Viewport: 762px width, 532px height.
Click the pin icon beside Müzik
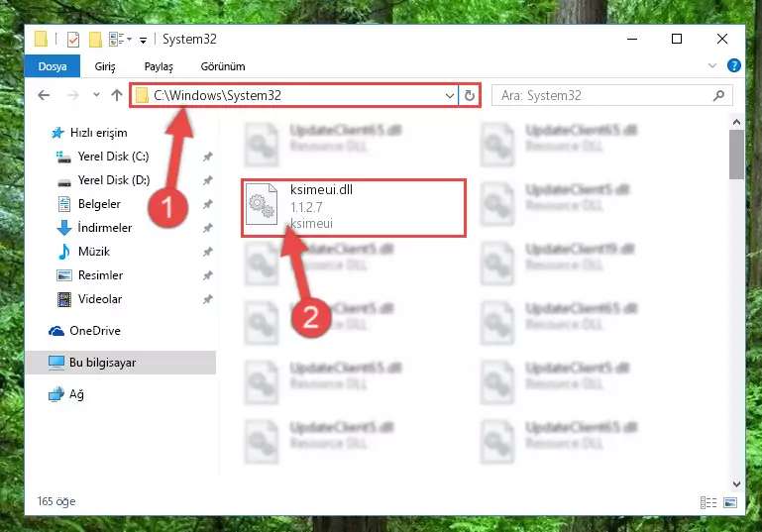pos(207,252)
